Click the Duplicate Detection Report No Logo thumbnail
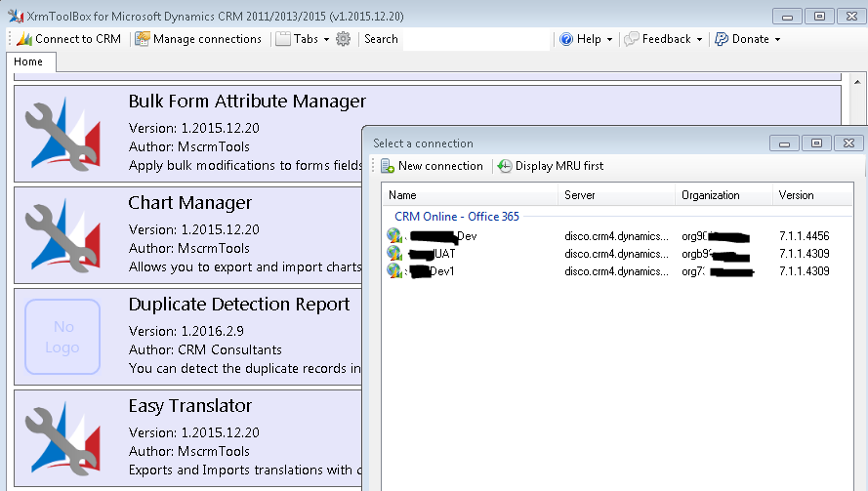The image size is (868, 491). coord(62,337)
